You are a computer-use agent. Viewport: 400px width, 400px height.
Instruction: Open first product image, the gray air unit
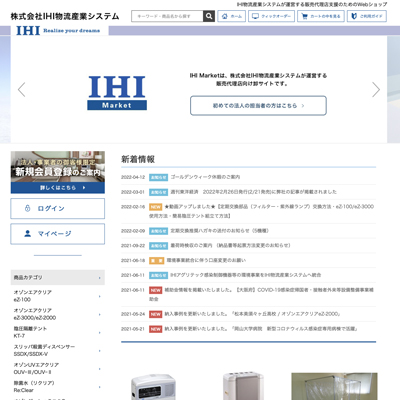(153, 387)
